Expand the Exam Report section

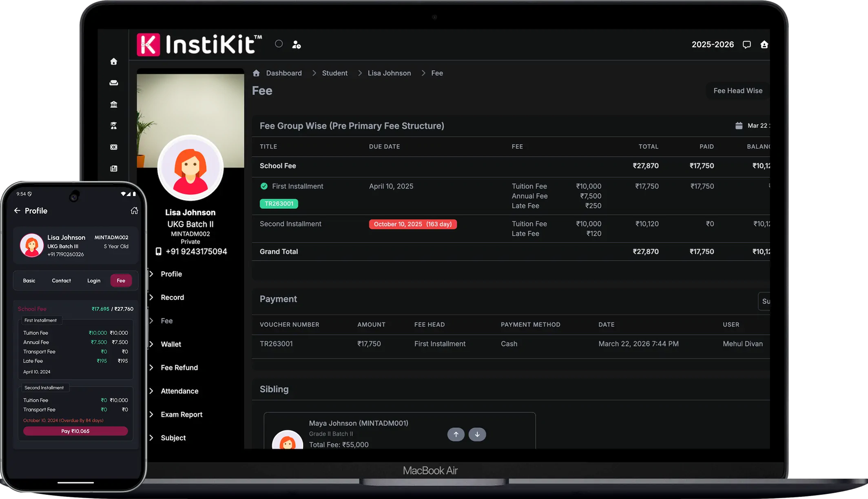[x=181, y=414]
